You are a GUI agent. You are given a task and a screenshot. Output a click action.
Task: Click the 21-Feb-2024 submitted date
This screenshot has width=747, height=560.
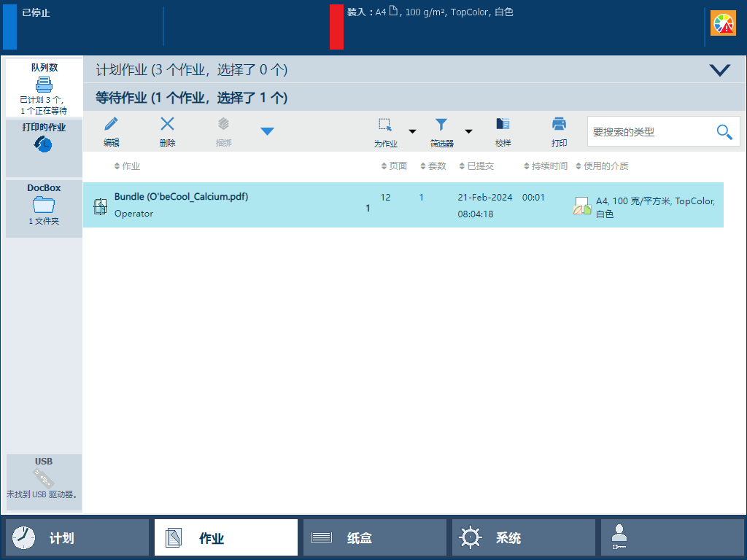[485, 197]
